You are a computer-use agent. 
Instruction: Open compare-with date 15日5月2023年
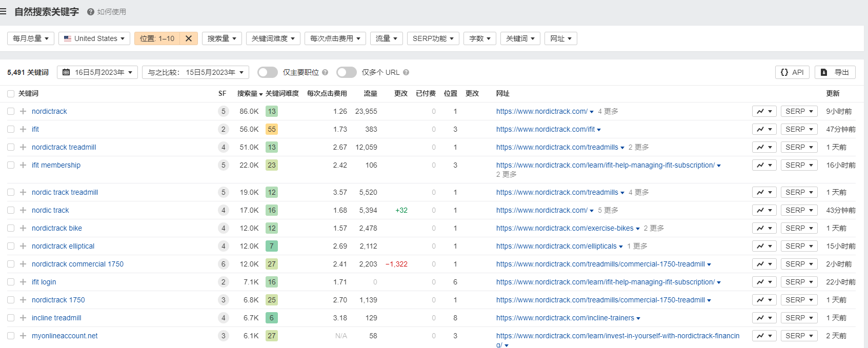pyautogui.click(x=195, y=72)
